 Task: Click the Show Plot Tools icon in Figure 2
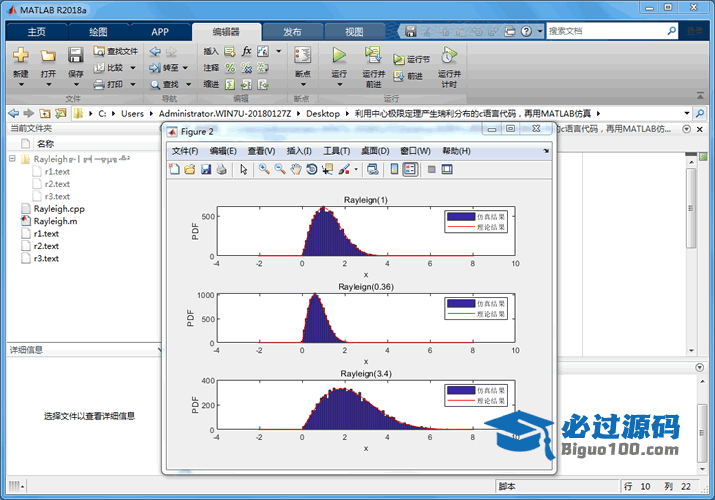(447, 169)
